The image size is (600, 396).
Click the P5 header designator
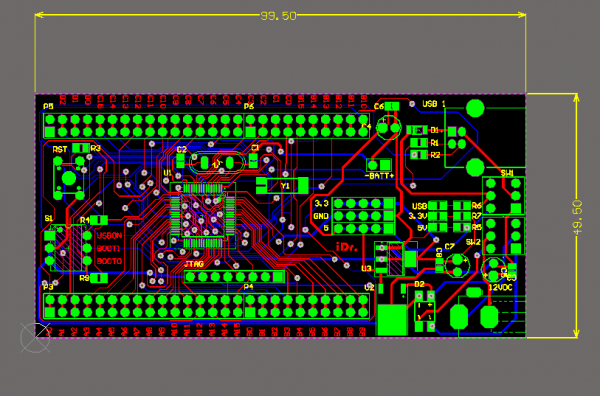pos(48,106)
